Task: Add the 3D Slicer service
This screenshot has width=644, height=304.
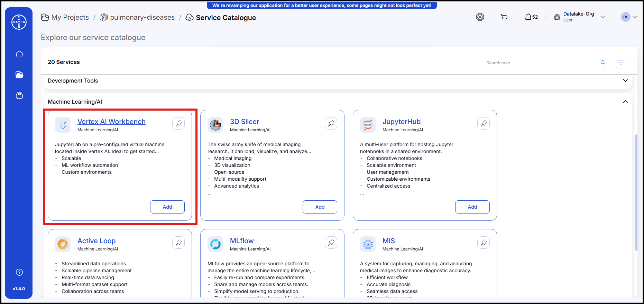Action: (x=320, y=207)
